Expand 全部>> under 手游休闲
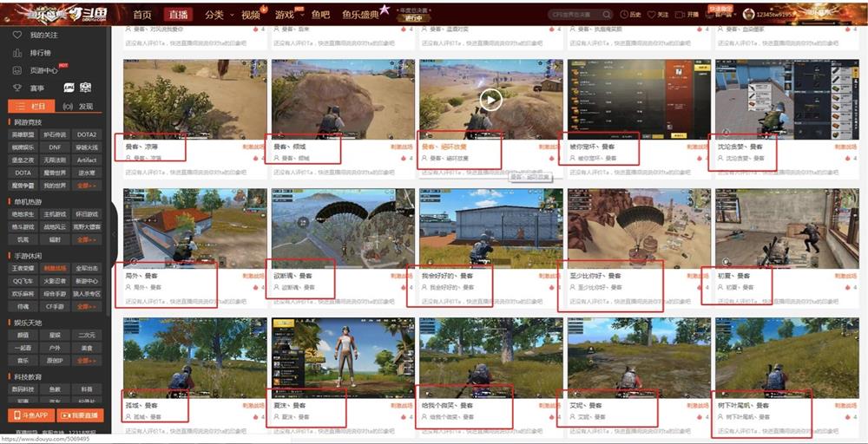 86,306
